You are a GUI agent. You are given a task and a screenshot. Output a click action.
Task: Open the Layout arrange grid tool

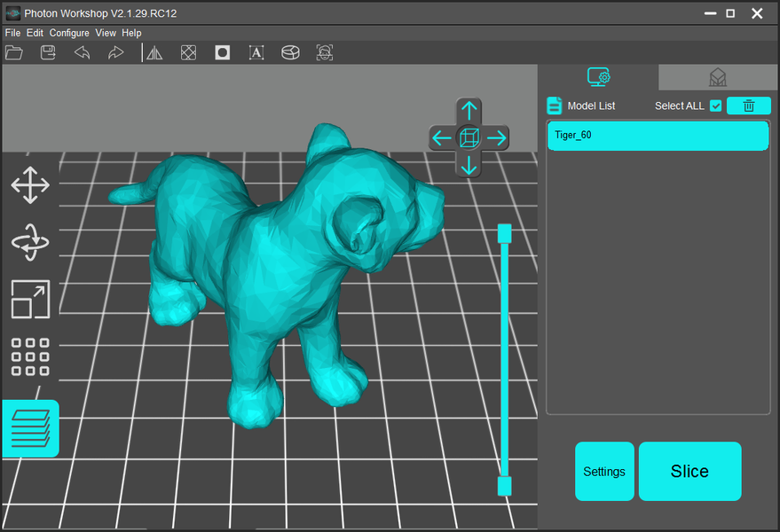(30, 356)
